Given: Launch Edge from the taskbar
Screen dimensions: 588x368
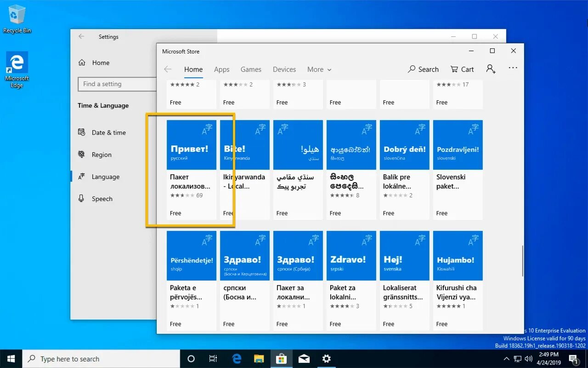Looking at the screenshot, I should click(x=237, y=359).
